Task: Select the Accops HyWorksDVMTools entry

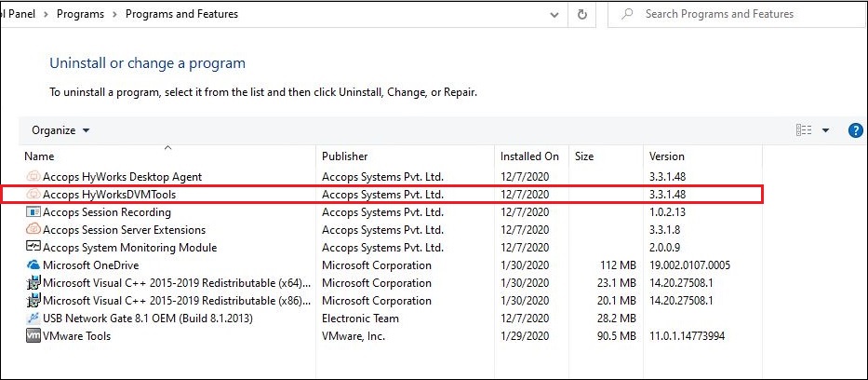Action: pos(109,195)
